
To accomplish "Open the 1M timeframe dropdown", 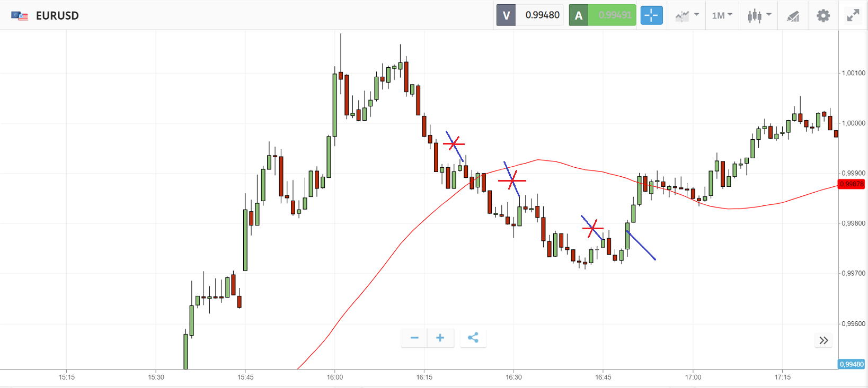I will click(722, 15).
